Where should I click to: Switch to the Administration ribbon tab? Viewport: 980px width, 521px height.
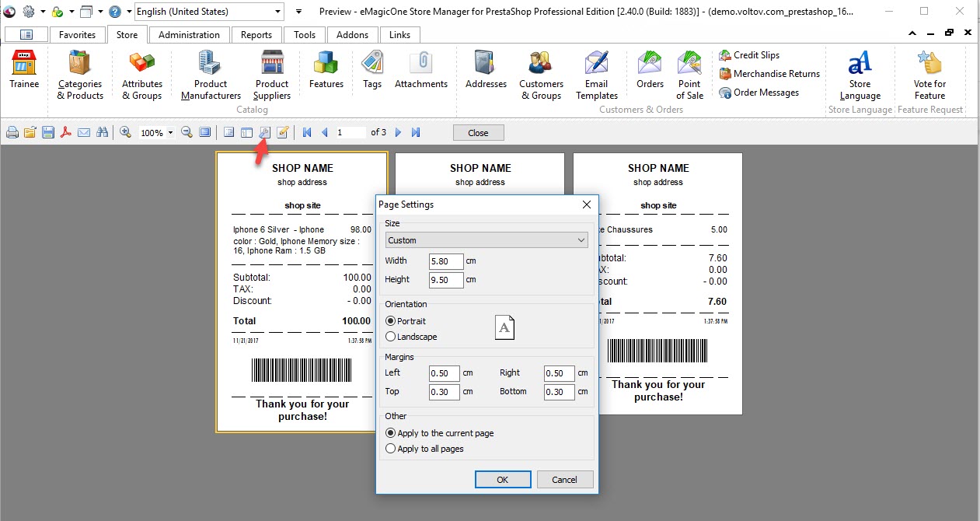coord(189,35)
